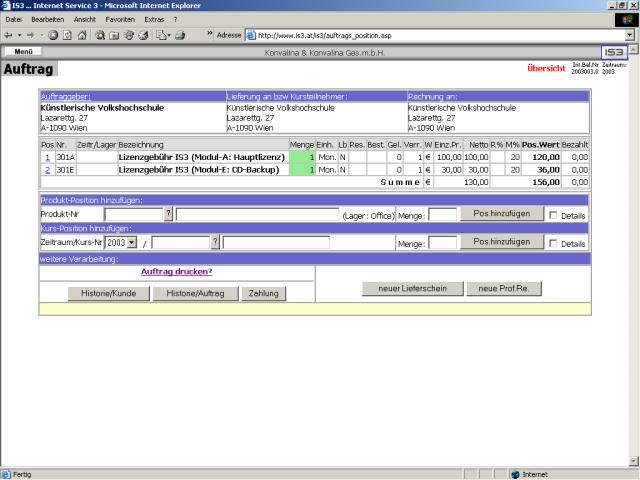Expand toolbar overflow chevron
The image size is (640, 480).
pos(210,34)
